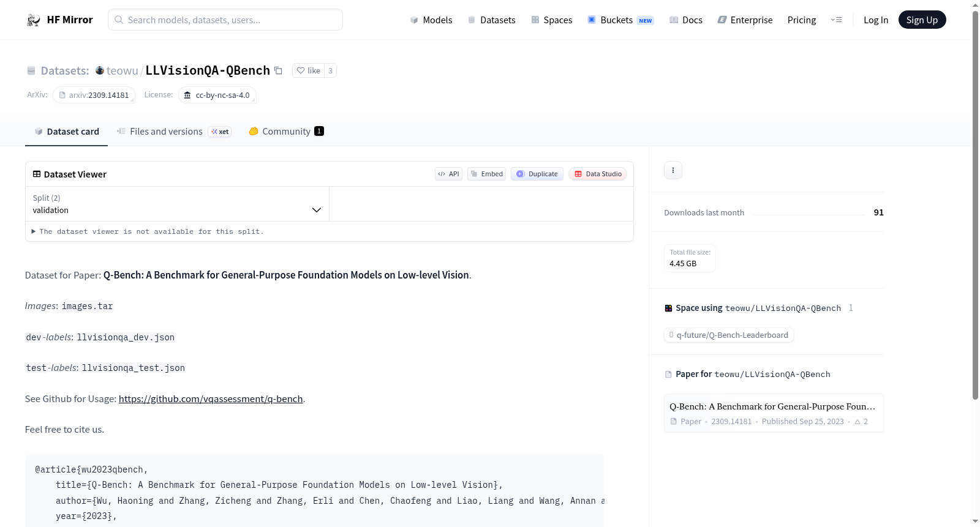Click the API button in Dataset Viewer
The image size is (980, 527).
tap(448, 174)
